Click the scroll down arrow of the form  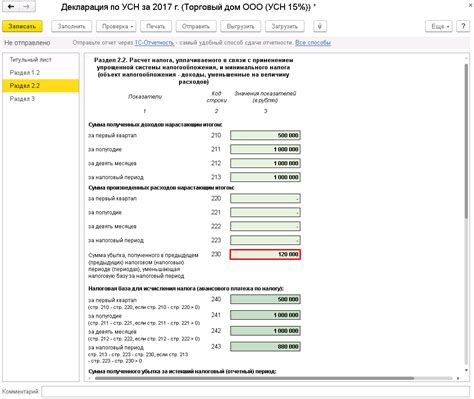click(466, 370)
